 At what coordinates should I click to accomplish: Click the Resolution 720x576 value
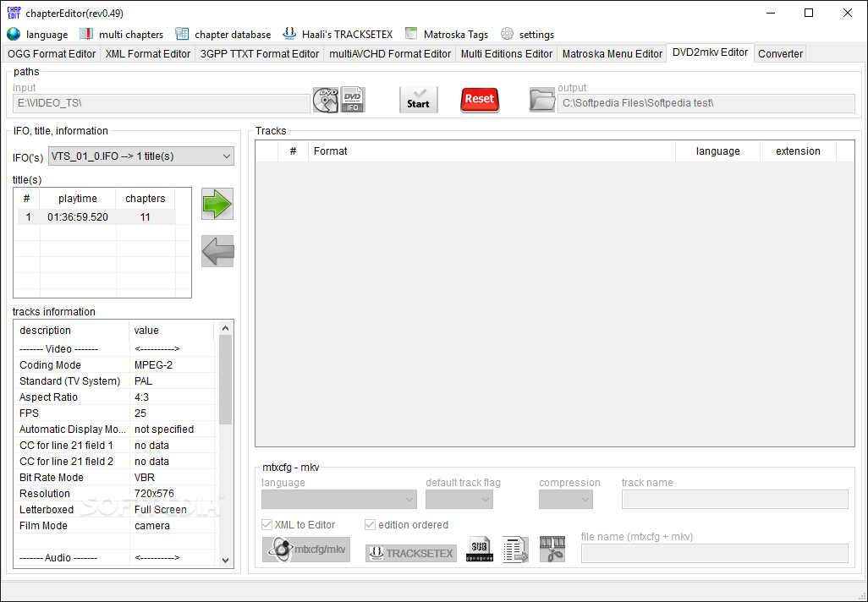coord(154,494)
